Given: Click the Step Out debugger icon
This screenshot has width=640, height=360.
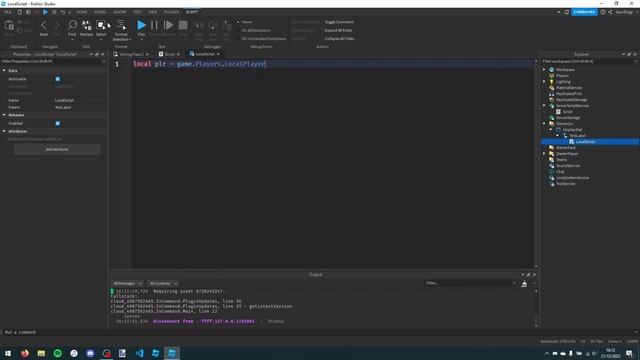Looking at the screenshot, I should click(226, 25).
